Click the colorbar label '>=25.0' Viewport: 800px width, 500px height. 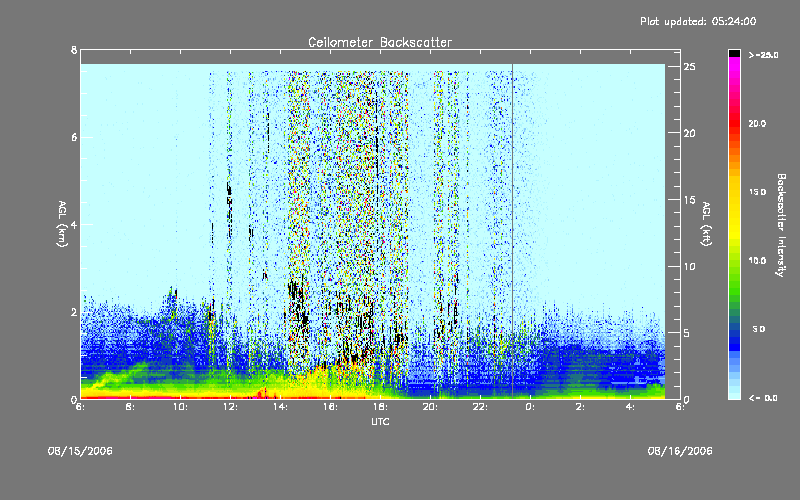(x=763, y=55)
